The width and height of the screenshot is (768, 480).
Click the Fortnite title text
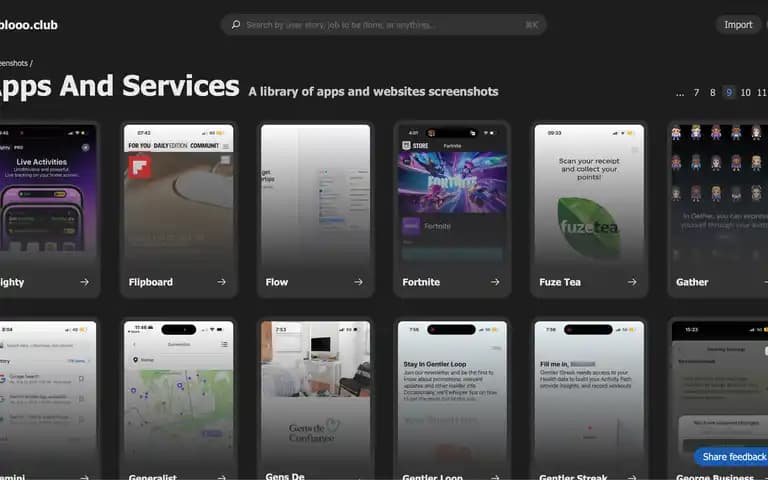click(421, 282)
